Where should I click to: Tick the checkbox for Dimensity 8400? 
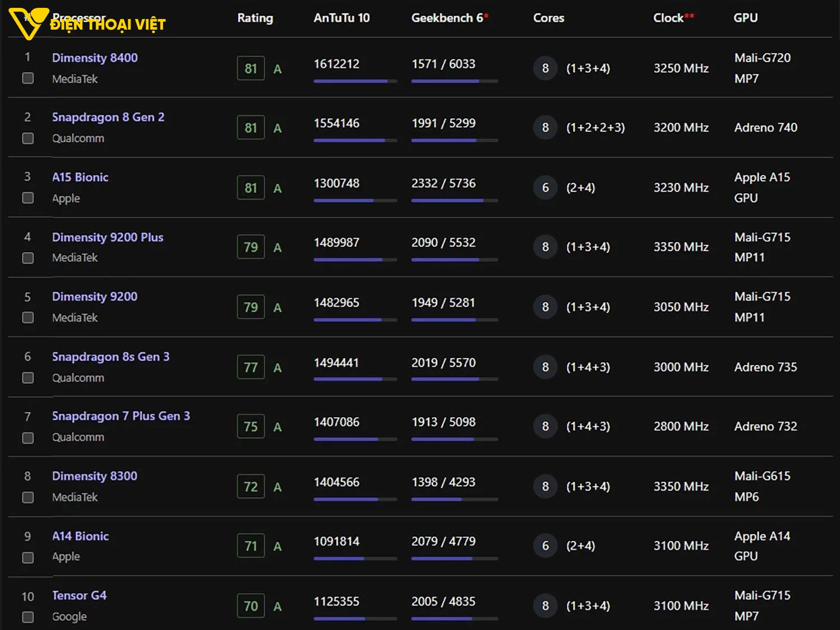coord(28,78)
